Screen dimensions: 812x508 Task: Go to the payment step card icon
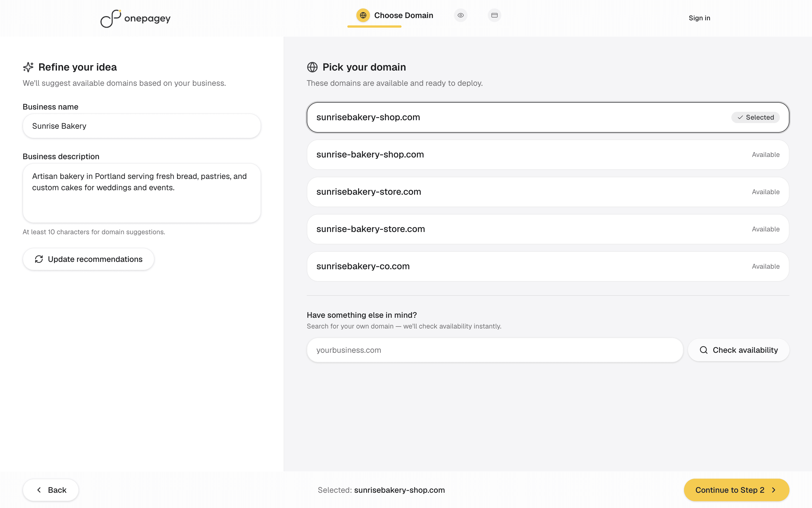pyautogui.click(x=494, y=16)
